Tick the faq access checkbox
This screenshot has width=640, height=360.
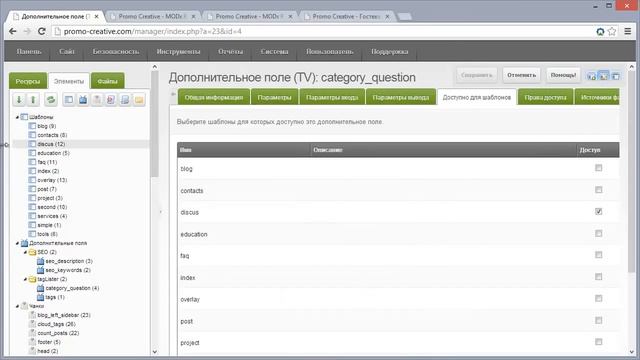[x=598, y=255]
